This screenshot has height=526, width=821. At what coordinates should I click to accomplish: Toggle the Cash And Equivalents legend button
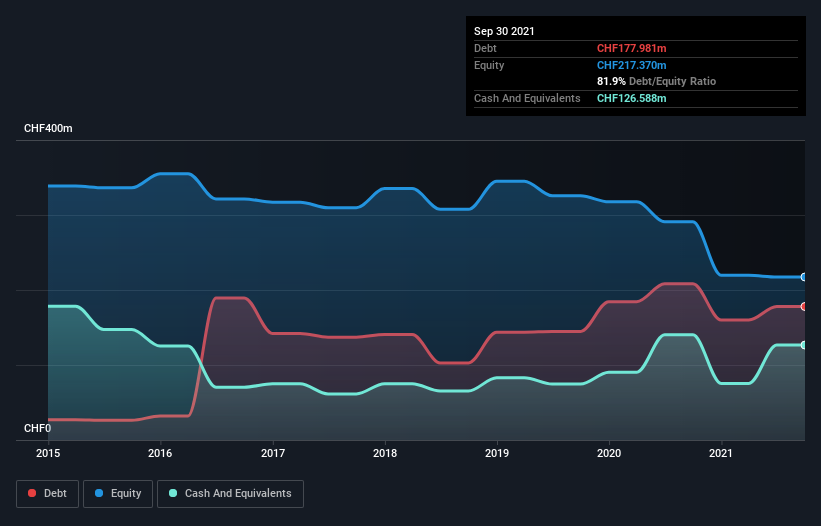(x=230, y=494)
